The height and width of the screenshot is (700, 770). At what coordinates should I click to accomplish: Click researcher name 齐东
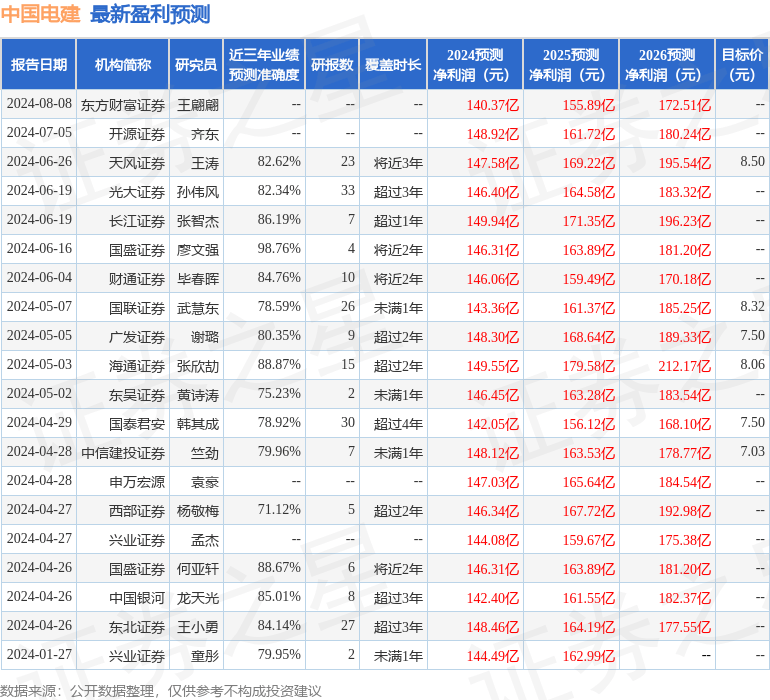(x=205, y=134)
